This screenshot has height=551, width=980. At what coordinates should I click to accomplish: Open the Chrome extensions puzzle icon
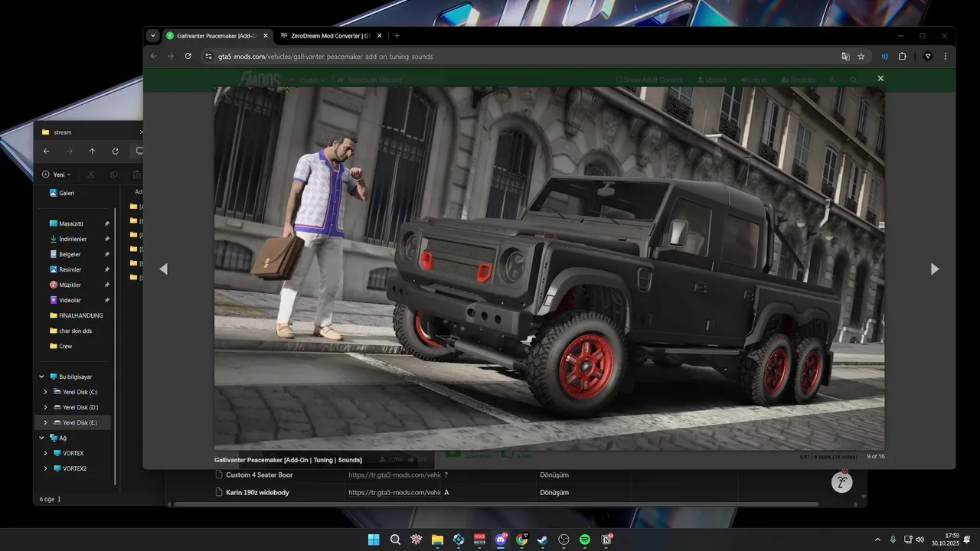click(902, 56)
